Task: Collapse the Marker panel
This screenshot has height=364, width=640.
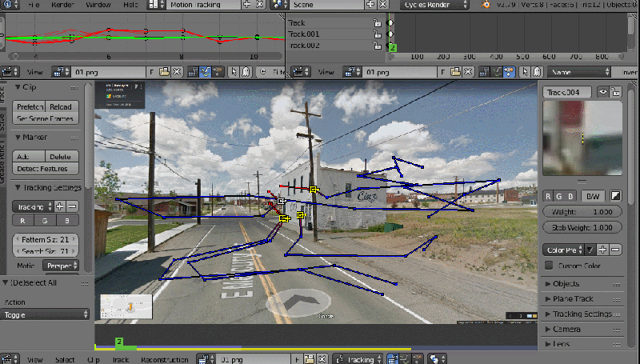Action: pos(18,137)
